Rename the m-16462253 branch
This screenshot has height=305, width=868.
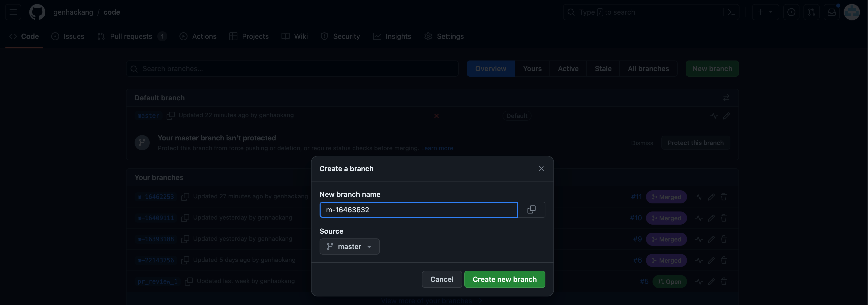tap(711, 197)
